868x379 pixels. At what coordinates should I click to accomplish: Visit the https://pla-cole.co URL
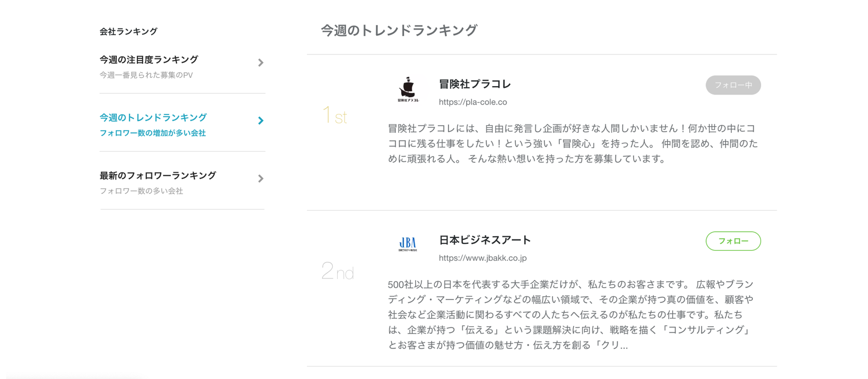point(472,102)
